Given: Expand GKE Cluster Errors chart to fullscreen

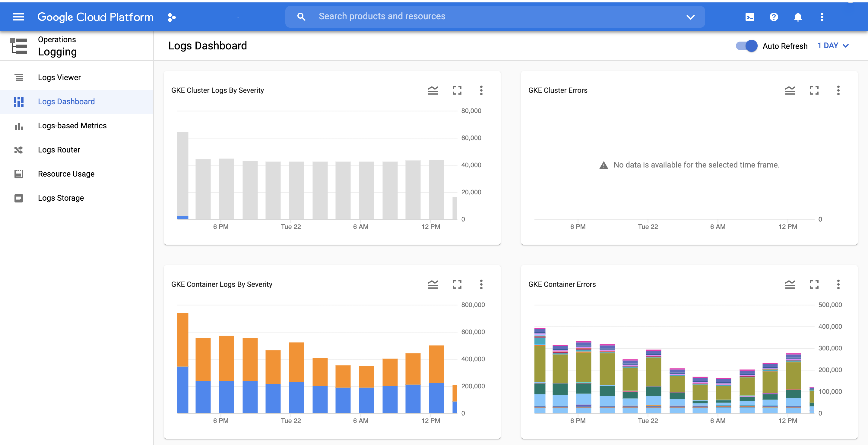Looking at the screenshot, I should (x=814, y=90).
